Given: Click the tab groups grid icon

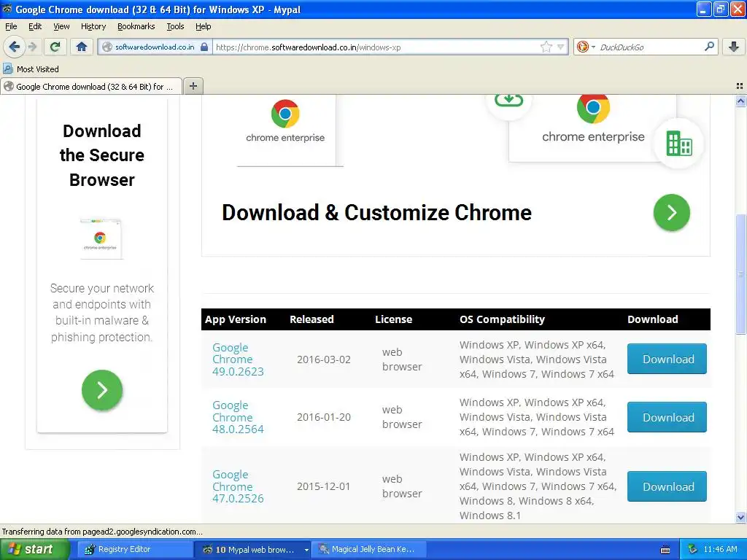Looking at the screenshot, I should tap(740, 86).
